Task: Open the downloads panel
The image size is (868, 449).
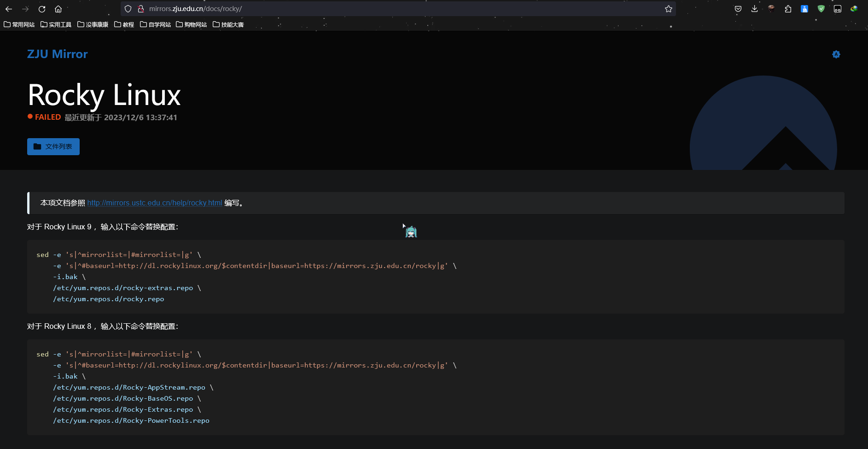Action: (x=754, y=9)
